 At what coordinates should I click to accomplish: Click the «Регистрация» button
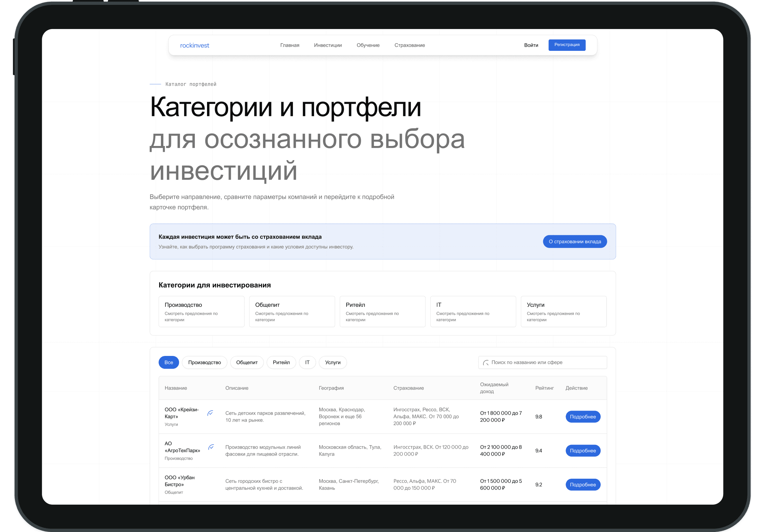[567, 45]
